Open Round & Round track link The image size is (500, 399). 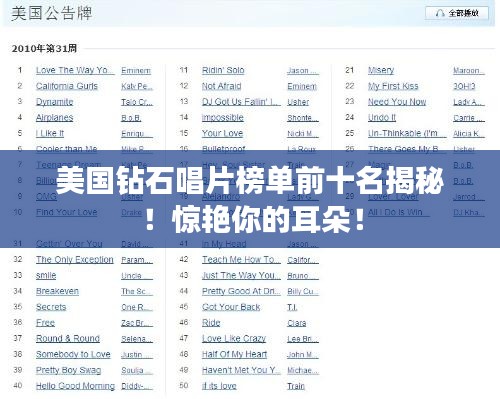[68, 338]
